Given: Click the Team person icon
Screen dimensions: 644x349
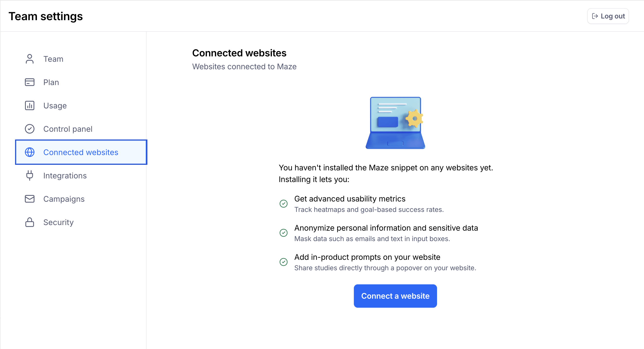Looking at the screenshot, I should [29, 59].
